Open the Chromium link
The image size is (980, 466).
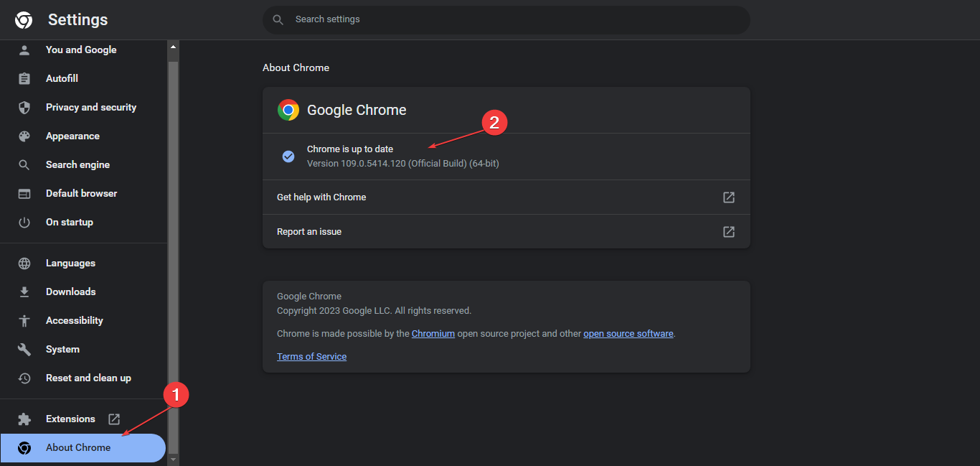coord(433,333)
